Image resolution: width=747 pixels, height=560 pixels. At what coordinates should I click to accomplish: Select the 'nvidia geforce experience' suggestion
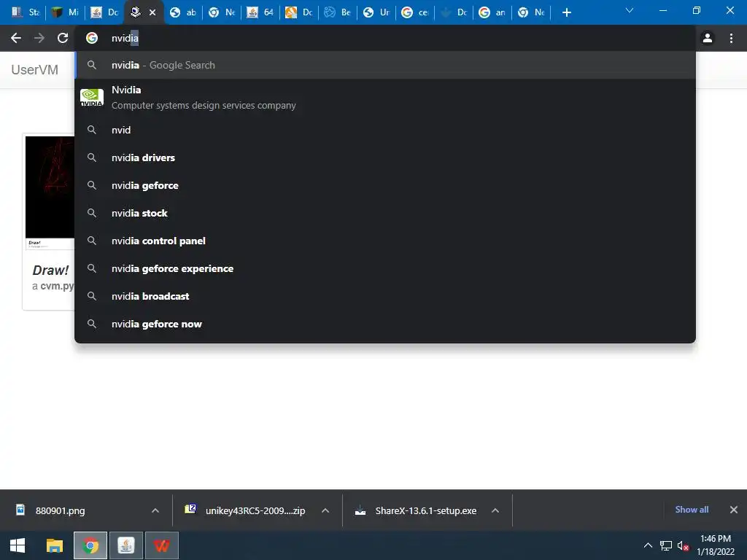point(385,268)
